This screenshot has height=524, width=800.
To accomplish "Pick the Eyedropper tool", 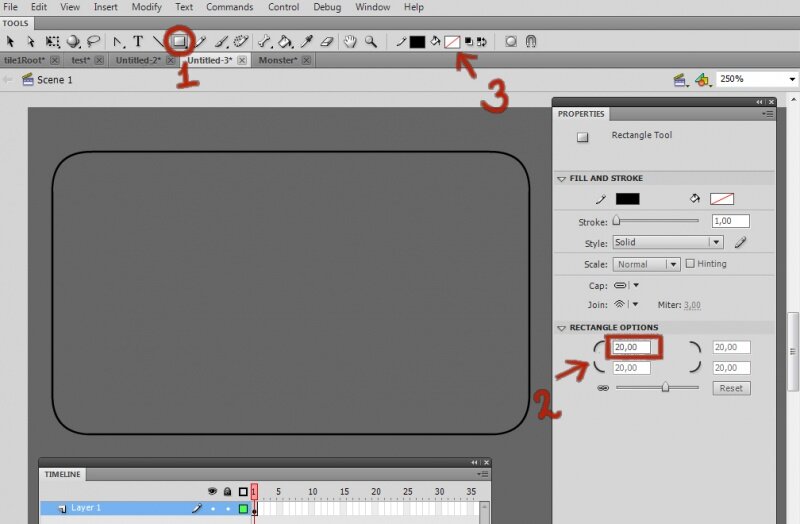I will coord(309,42).
